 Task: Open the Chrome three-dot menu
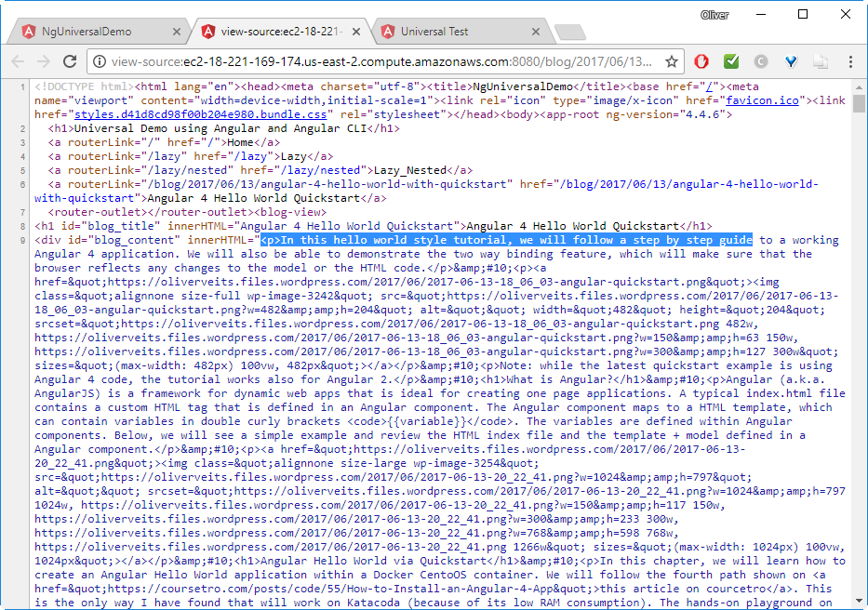point(851,61)
